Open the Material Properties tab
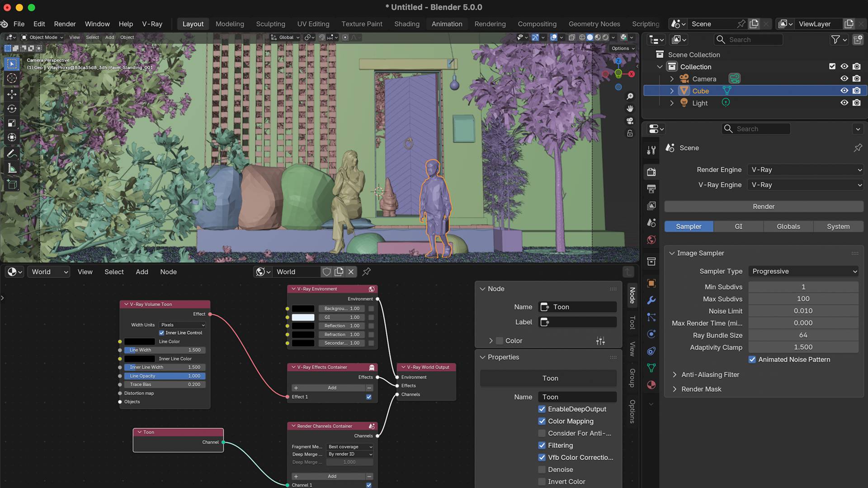 pyautogui.click(x=651, y=385)
